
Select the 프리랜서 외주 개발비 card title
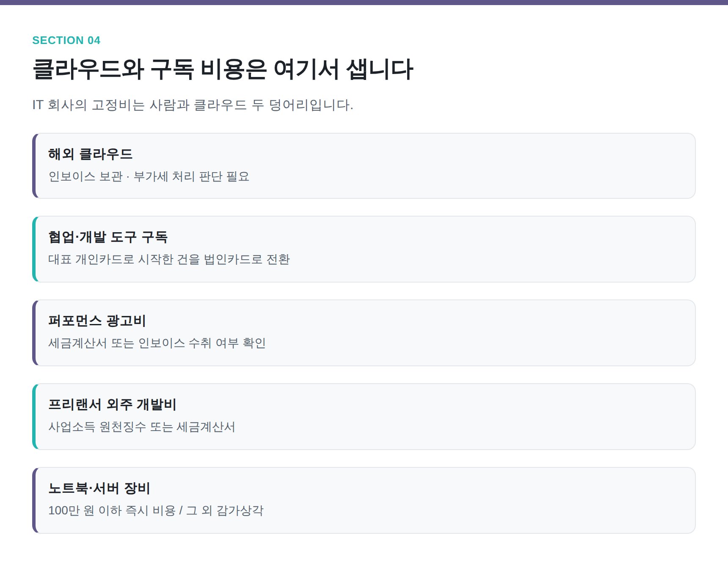(112, 404)
